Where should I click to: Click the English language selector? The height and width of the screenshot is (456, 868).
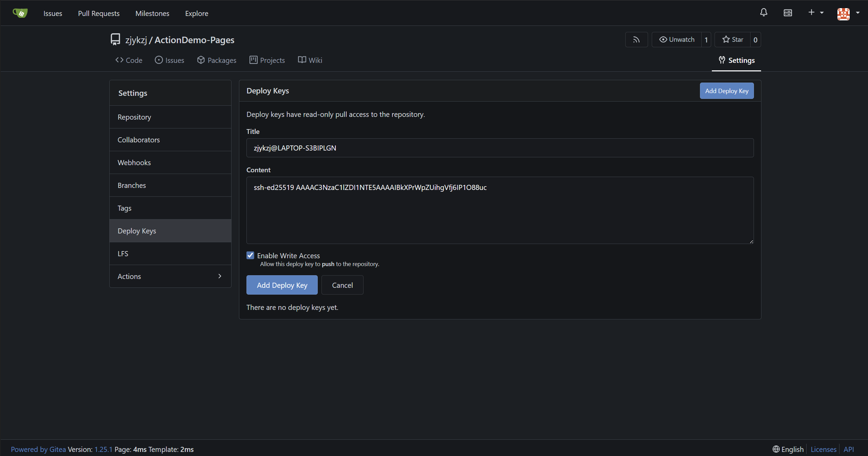click(788, 449)
